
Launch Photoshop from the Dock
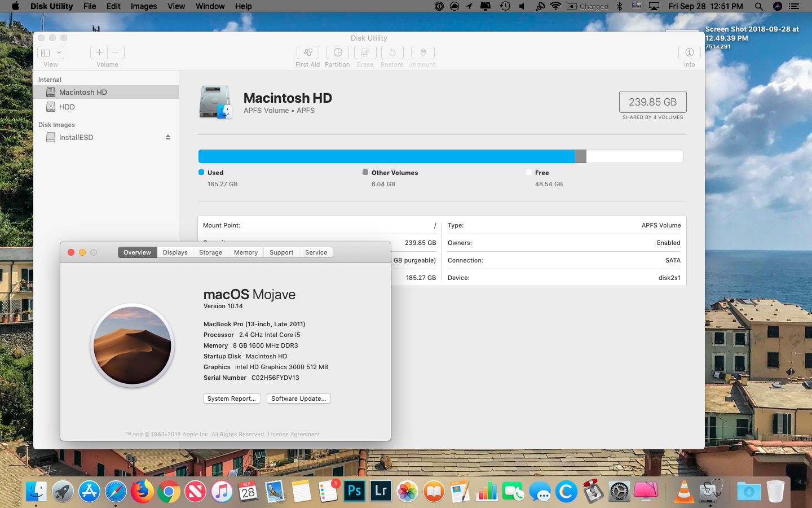354,491
